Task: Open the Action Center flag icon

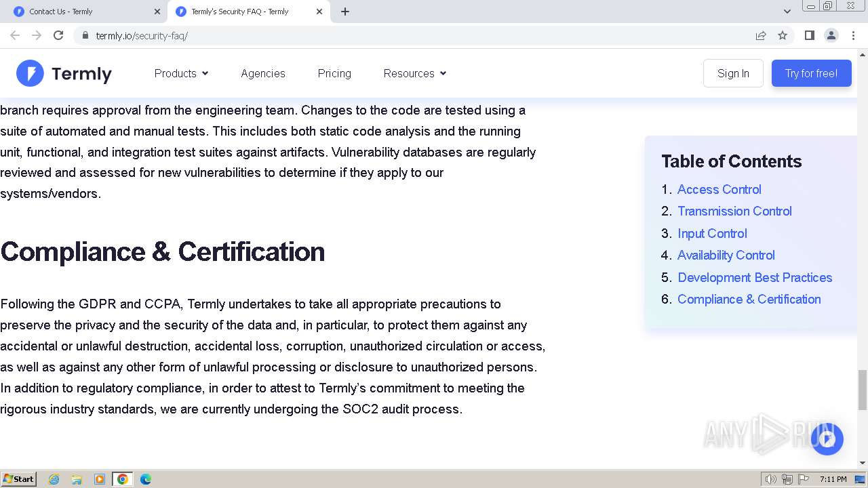Action: click(804, 479)
